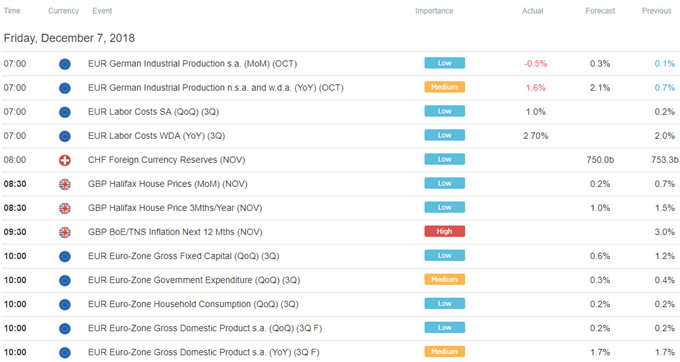Viewport: 680px width, 362px height.
Task: Click the Actual column header
Action: point(533,11)
